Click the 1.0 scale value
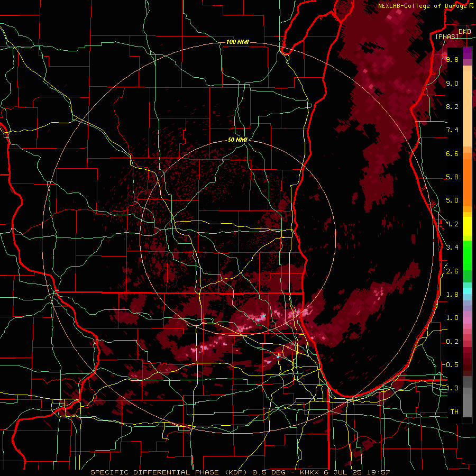 452,318
